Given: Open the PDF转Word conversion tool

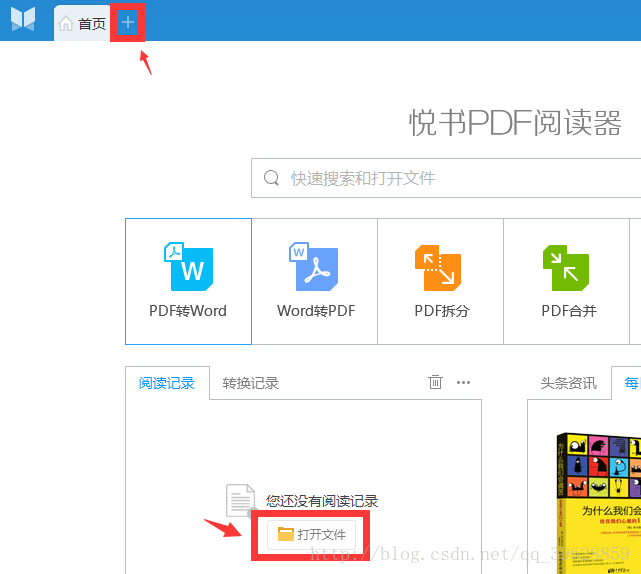Looking at the screenshot, I should 188,281.
